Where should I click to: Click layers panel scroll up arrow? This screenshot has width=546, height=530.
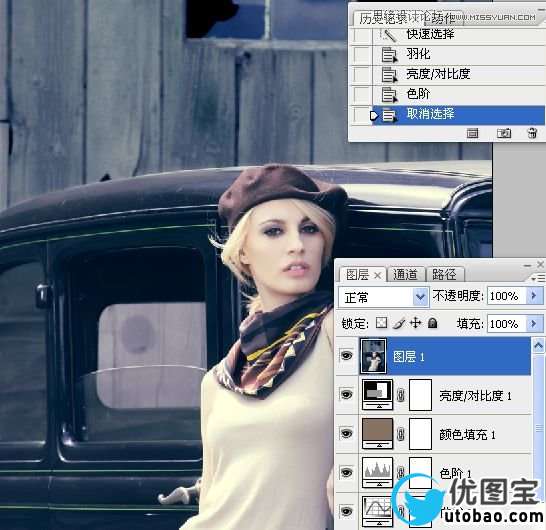[538, 345]
